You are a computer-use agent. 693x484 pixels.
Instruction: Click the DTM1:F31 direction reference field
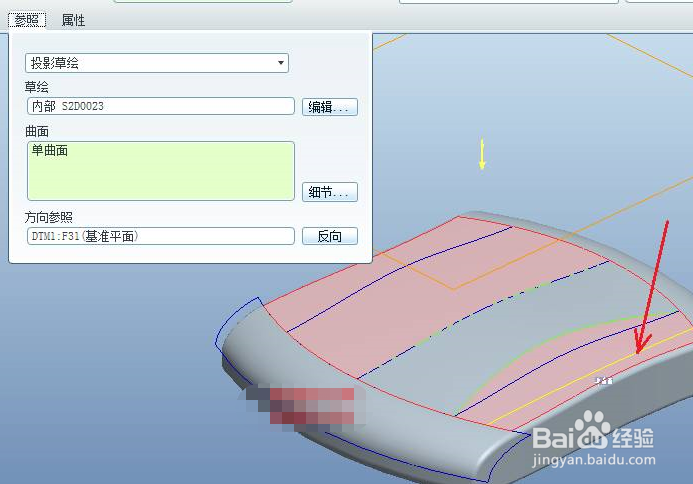[x=161, y=236]
